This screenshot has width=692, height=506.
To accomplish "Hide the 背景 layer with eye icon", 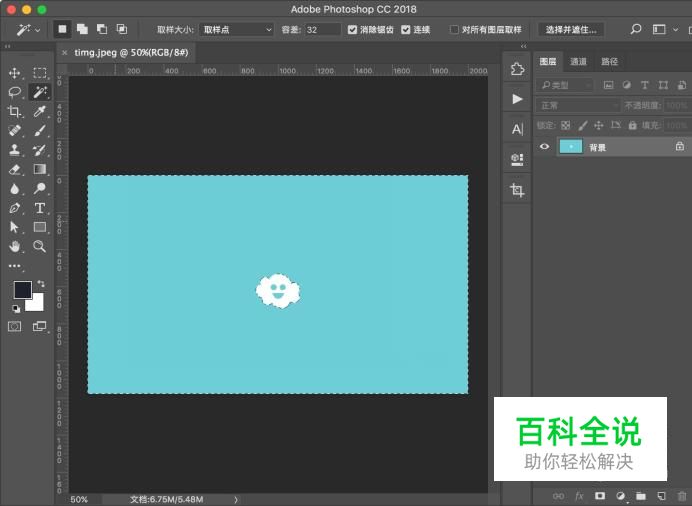I will tap(545, 147).
